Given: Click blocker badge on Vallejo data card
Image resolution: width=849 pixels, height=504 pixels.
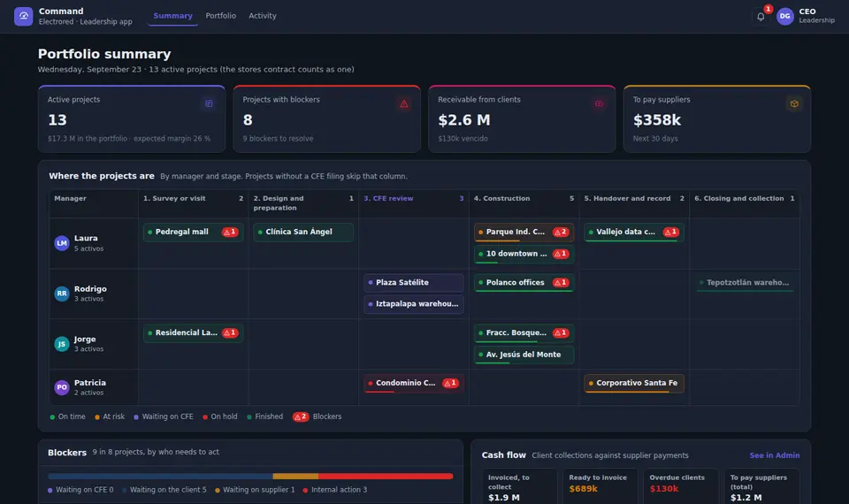Looking at the screenshot, I should click(671, 232).
